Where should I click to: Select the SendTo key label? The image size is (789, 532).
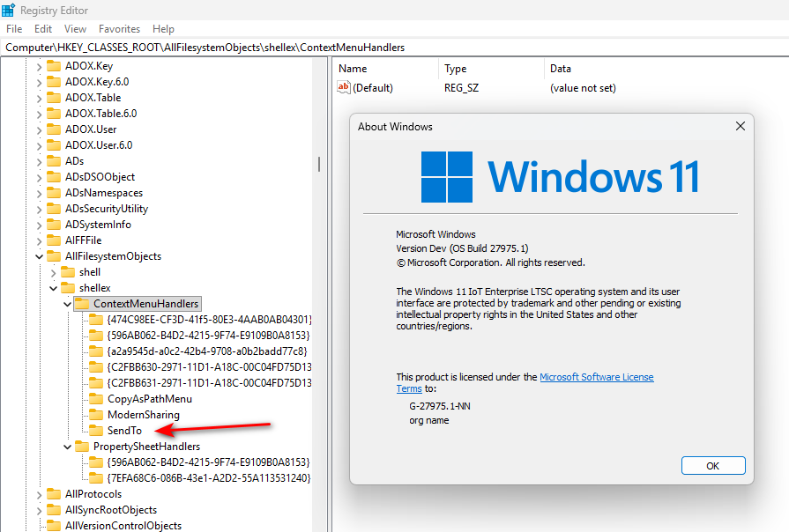(x=125, y=431)
